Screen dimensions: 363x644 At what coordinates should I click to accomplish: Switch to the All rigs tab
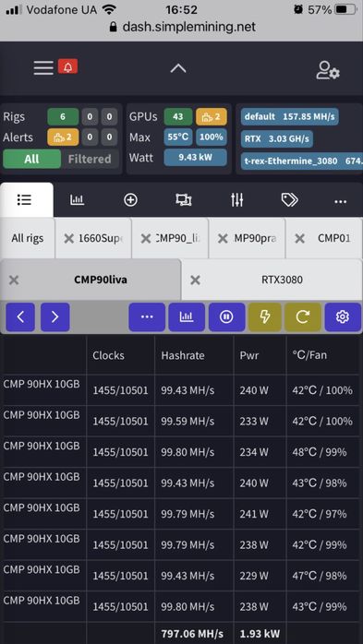click(27, 238)
